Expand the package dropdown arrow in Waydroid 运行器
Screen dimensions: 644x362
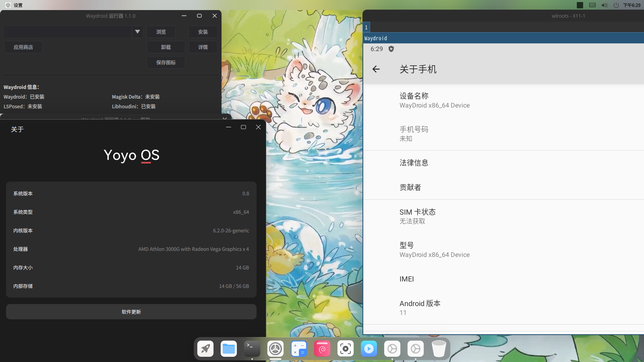[x=137, y=32]
